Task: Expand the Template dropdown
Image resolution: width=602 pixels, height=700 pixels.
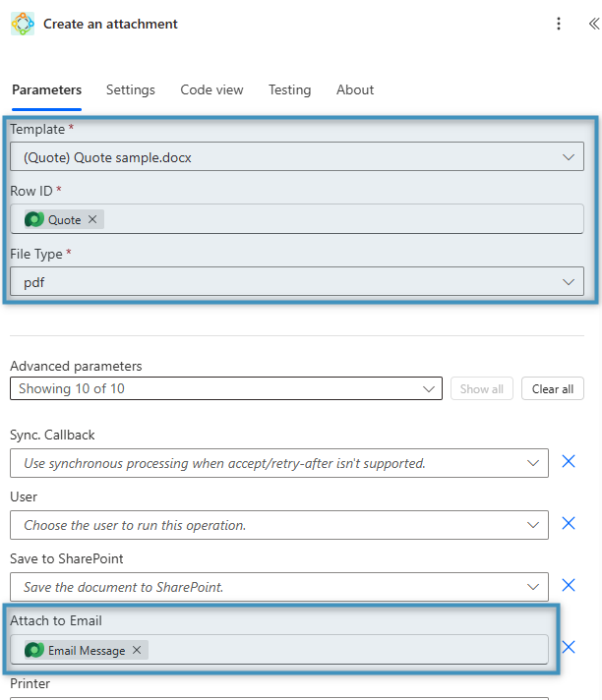Action: 568,156
